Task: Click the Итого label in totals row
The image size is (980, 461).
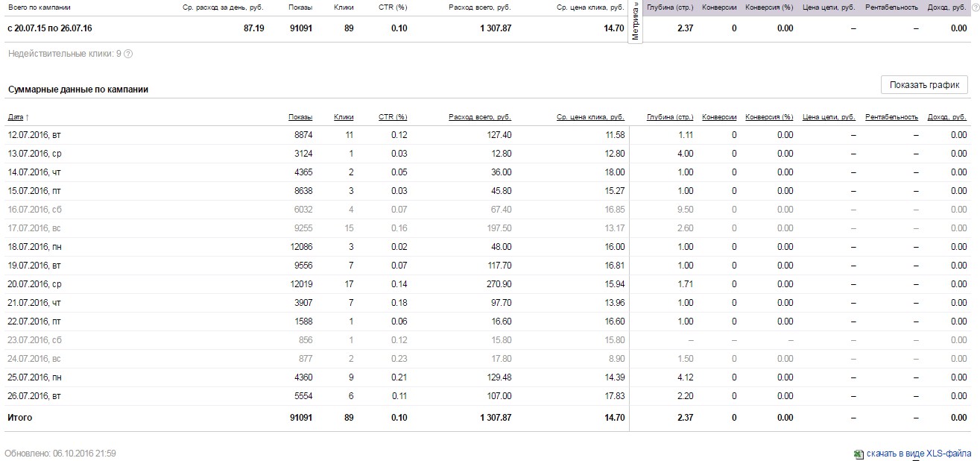Action: pyautogui.click(x=20, y=418)
